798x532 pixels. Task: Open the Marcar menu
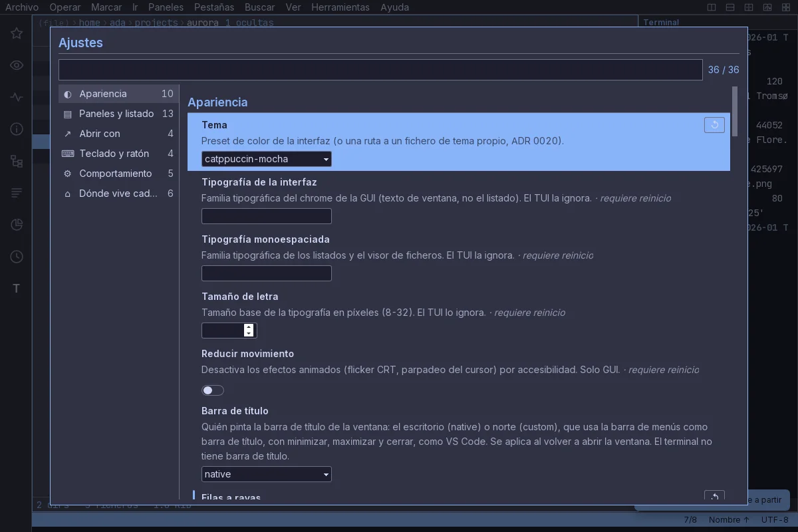(106, 7)
